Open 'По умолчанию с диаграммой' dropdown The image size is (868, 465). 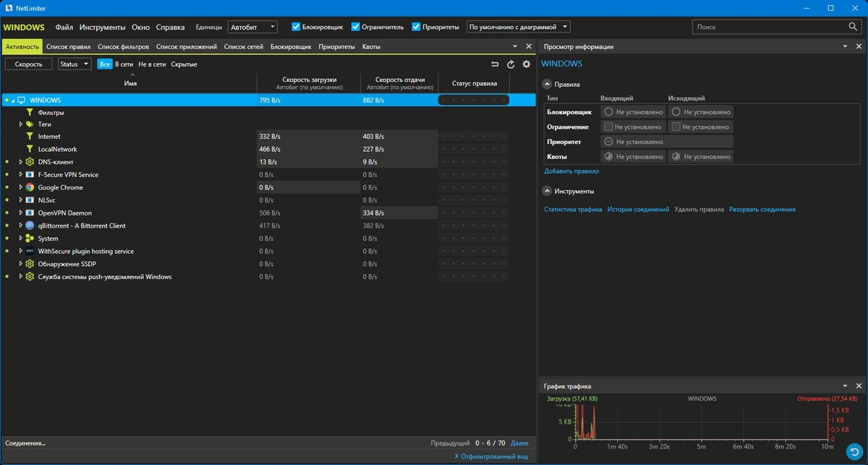pyautogui.click(x=519, y=27)
